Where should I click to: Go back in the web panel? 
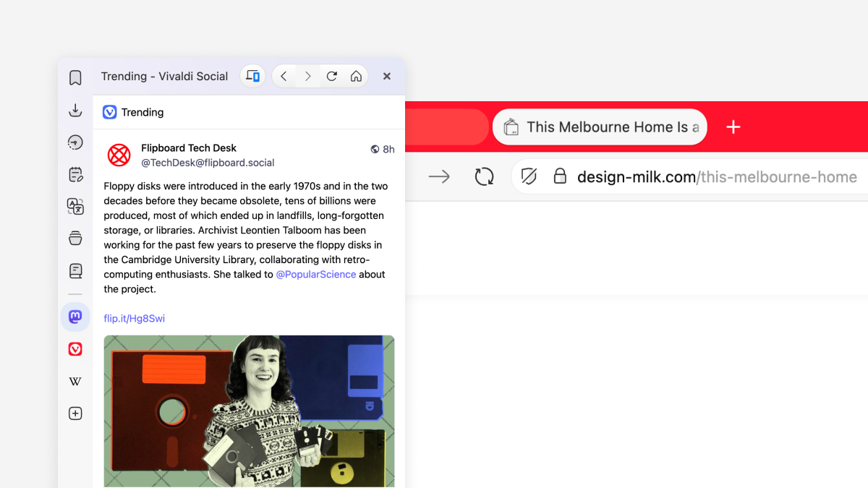[x=284, y=76]
